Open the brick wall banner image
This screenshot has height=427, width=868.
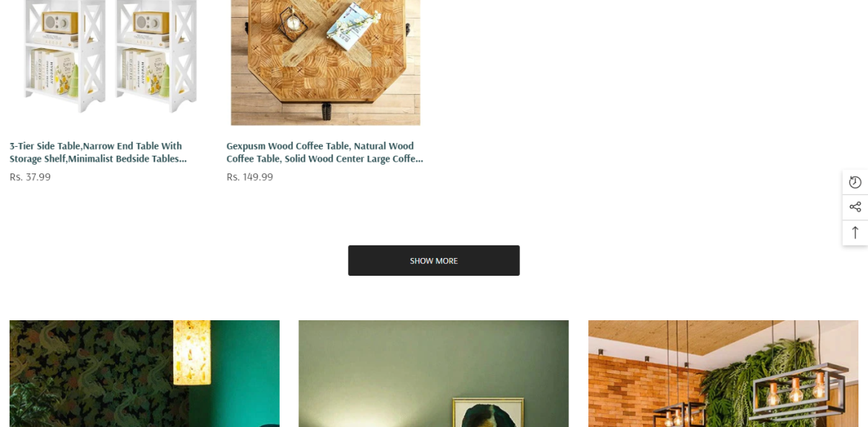[723, 374]
